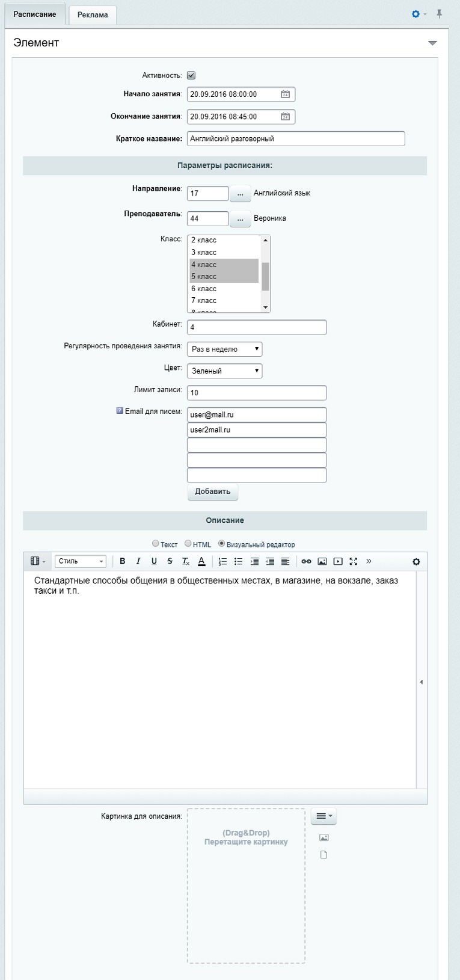Open the Цвет dropdown showing Зеленый
Screen dimensions: 460x980
tap(225, 371)
